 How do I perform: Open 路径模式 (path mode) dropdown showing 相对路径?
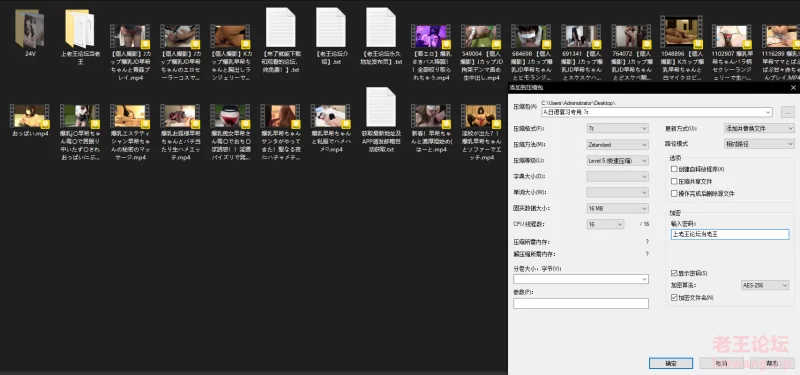[x=759, y=144]
